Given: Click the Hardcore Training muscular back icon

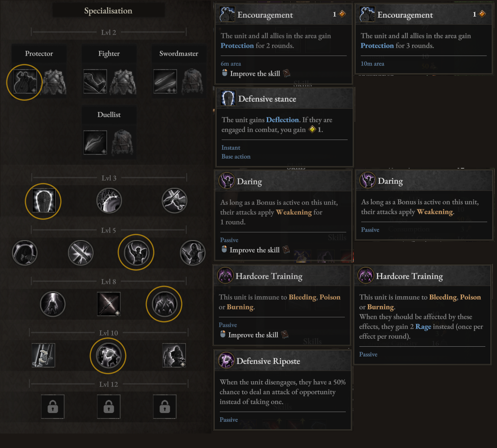Looking at the screenshot, I should (x=164, y=304).
